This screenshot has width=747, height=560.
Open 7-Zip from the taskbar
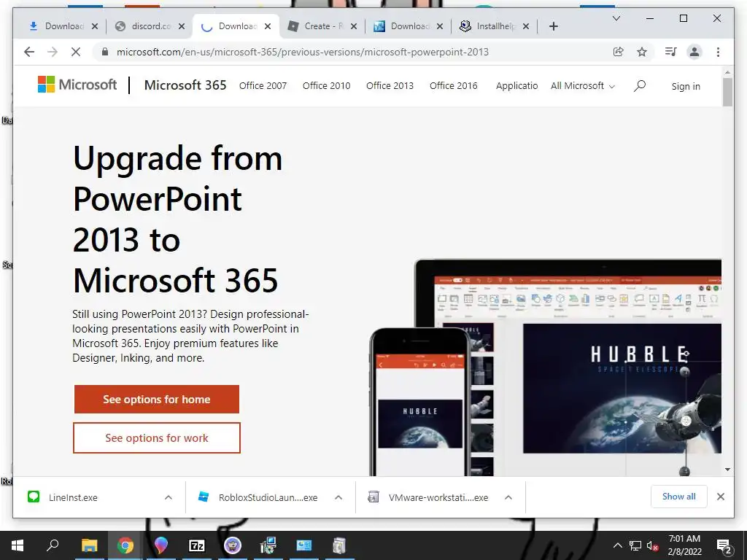point(196,545)
